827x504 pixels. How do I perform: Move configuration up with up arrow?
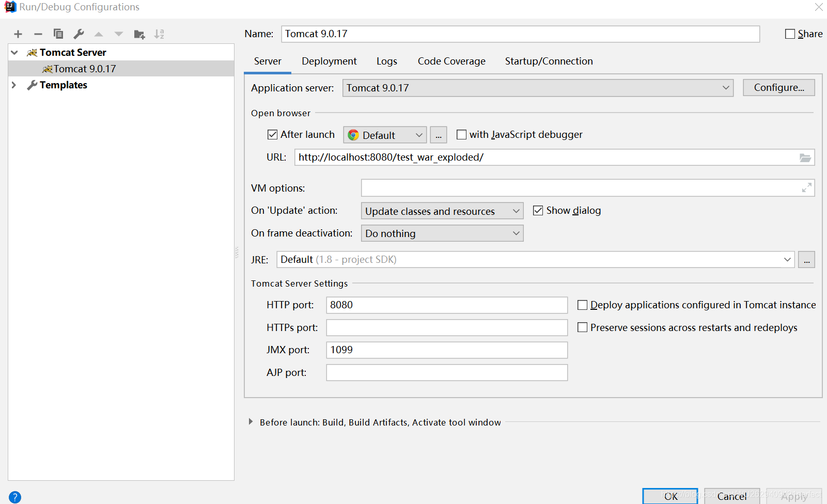coord(99,34)
